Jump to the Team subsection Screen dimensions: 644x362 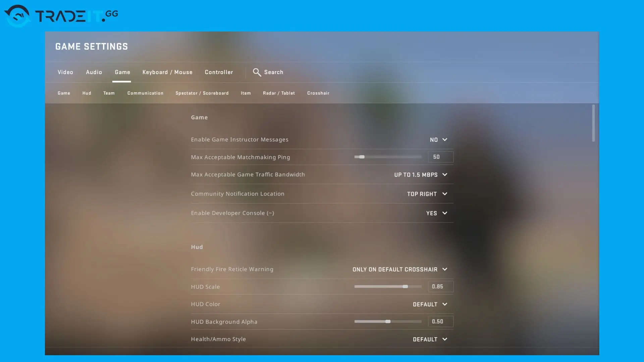click(109, 93)
